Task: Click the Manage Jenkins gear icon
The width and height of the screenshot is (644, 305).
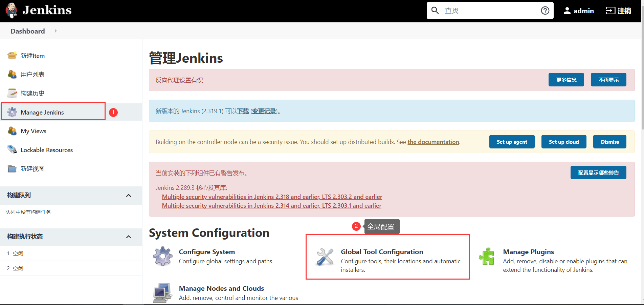Action: 13,112
